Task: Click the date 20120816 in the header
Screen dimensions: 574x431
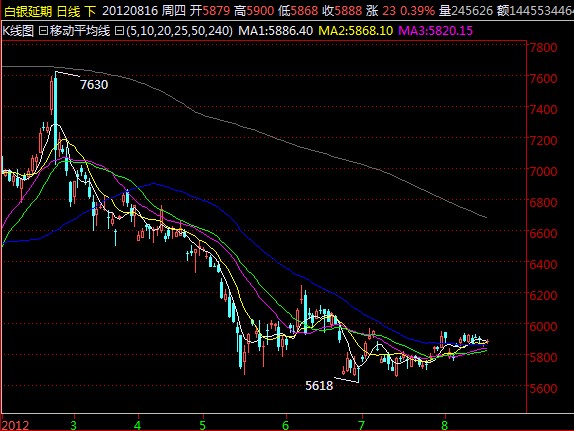Action: click(129, 11)
